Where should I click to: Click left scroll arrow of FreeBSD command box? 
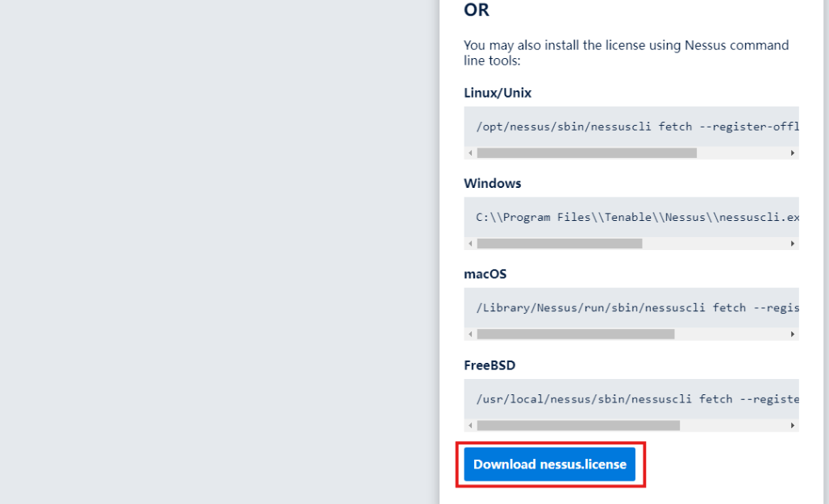click(471, 425)
